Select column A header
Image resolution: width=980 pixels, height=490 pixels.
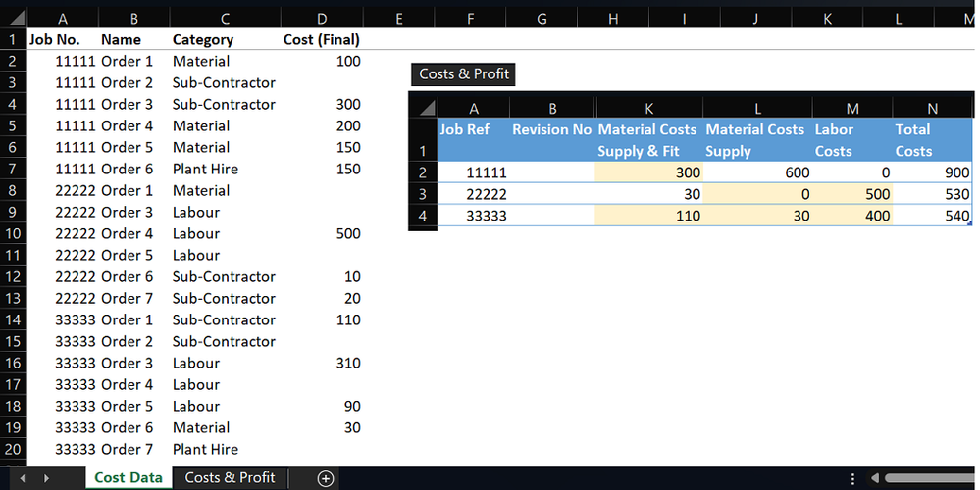[63, 19]
